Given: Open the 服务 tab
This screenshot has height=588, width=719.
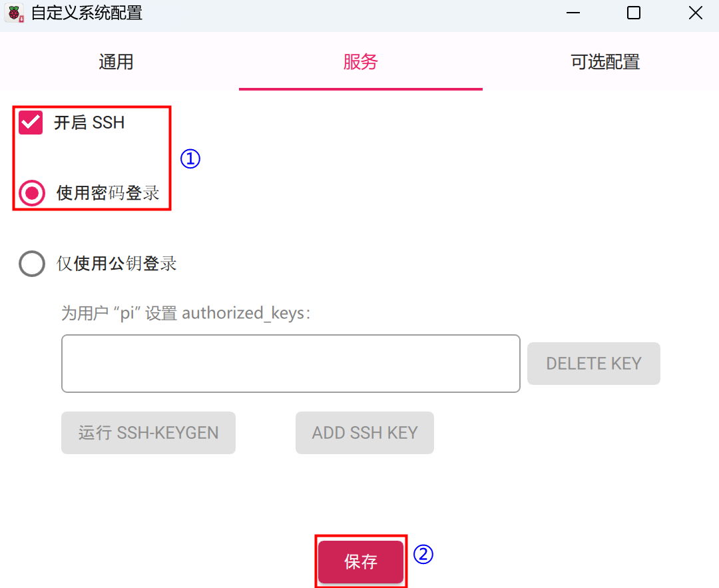Looking at the screenshot, I should [x=360, y=62].
